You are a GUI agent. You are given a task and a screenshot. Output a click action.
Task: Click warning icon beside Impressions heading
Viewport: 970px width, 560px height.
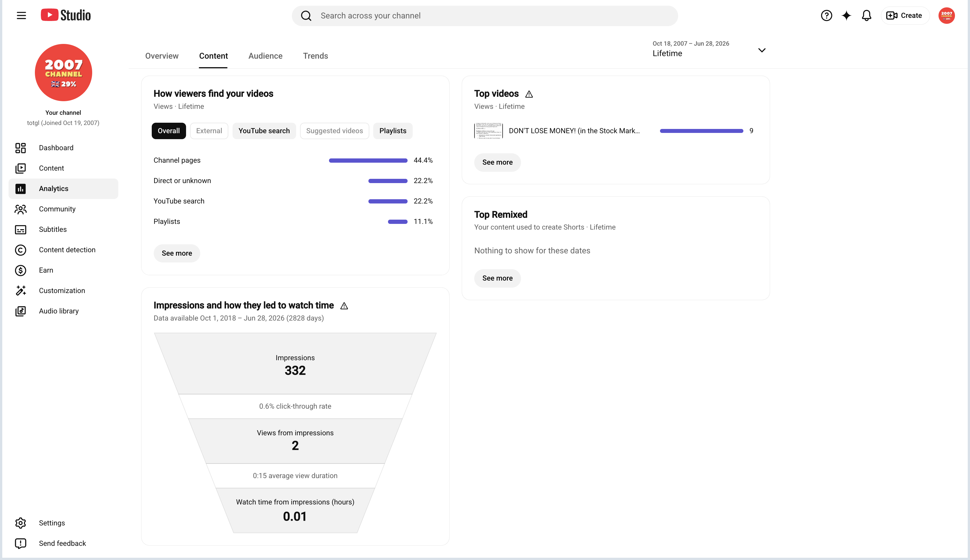pos(344,306)
